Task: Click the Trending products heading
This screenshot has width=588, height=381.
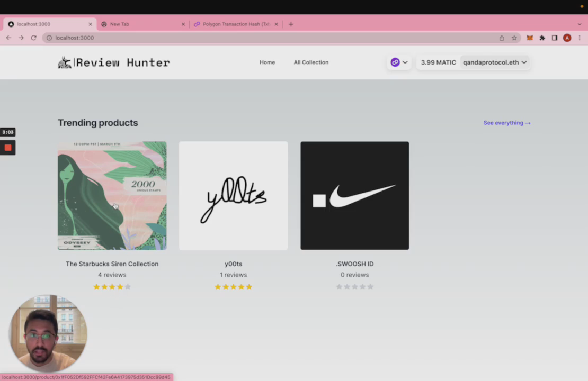Action: 98,123
